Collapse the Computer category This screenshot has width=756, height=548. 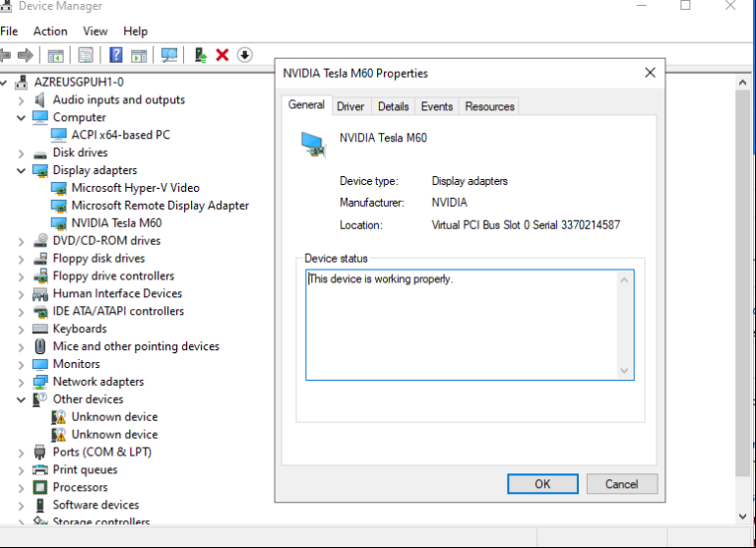[x=21, y=118]
